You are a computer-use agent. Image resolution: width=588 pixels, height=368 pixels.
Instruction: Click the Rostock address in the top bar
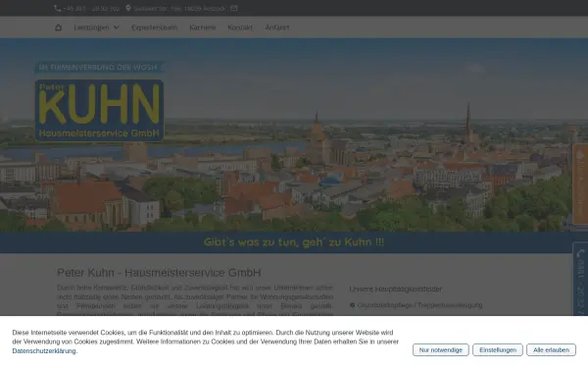[x=179, y=8]
